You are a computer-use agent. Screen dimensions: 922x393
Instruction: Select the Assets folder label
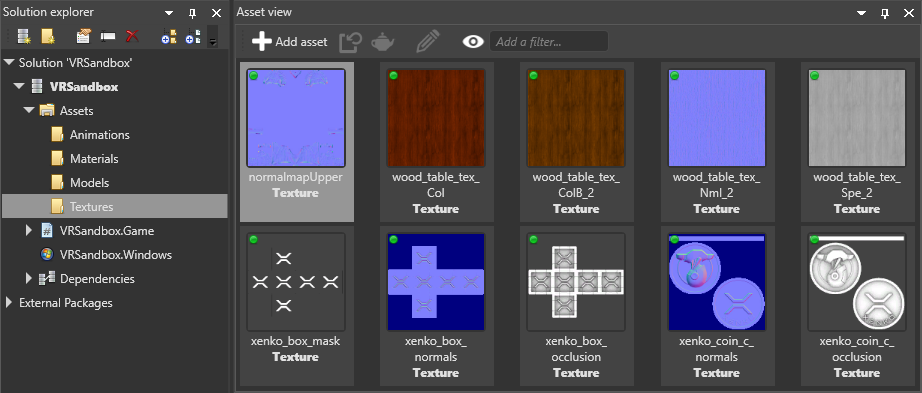(x=76, y=111)
